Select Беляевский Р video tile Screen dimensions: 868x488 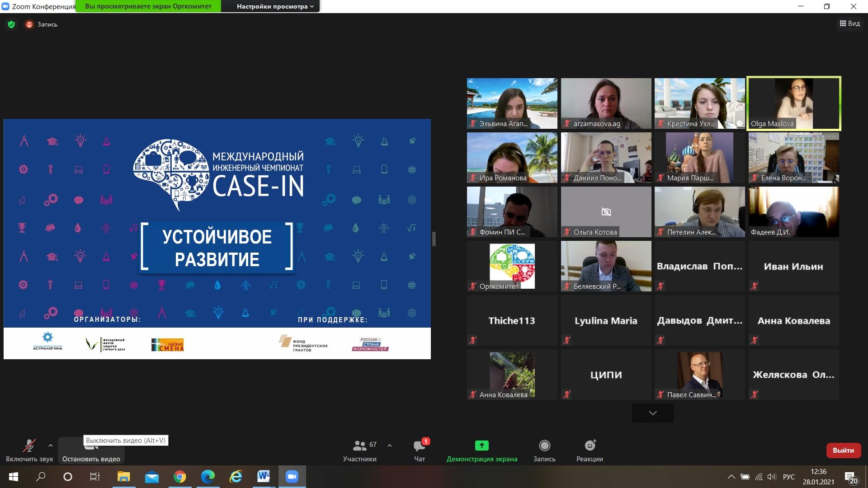(606, 266)
